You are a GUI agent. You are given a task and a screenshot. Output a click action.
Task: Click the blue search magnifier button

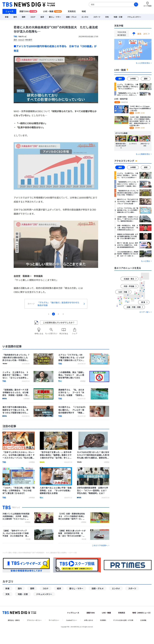click(x=136, y=4)
